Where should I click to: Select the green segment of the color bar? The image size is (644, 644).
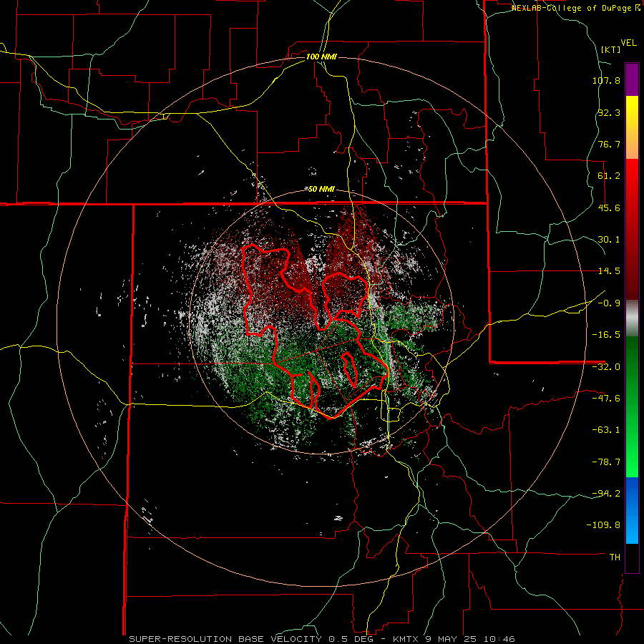(x=632, y=406)
